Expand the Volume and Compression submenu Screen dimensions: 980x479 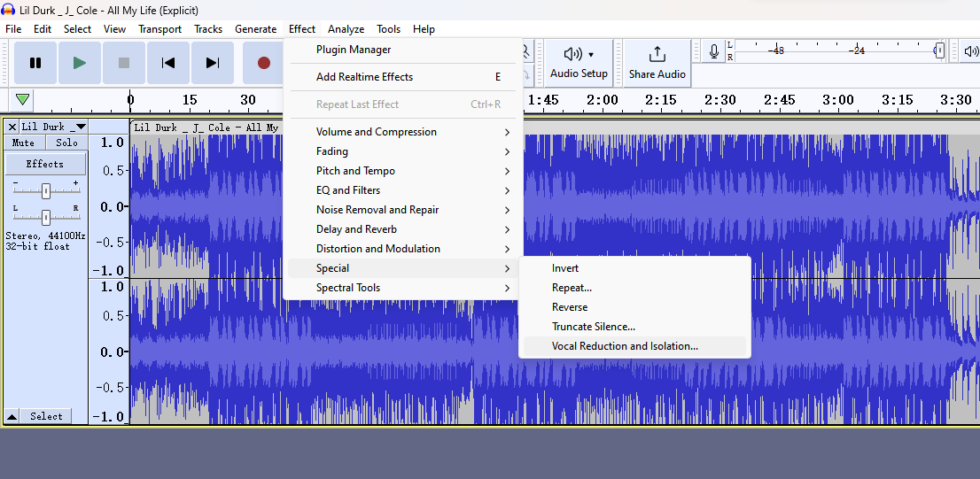click(403, 132)
